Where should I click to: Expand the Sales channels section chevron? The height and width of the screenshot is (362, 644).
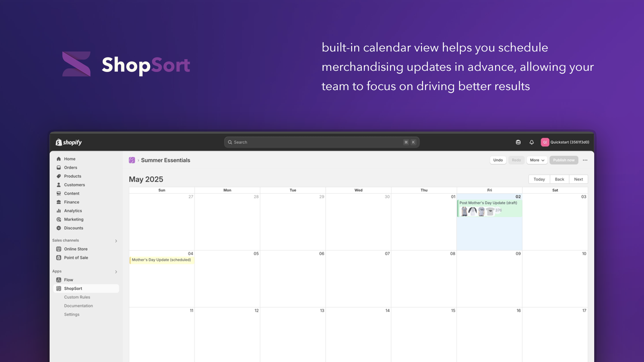(x=116, y=241)
